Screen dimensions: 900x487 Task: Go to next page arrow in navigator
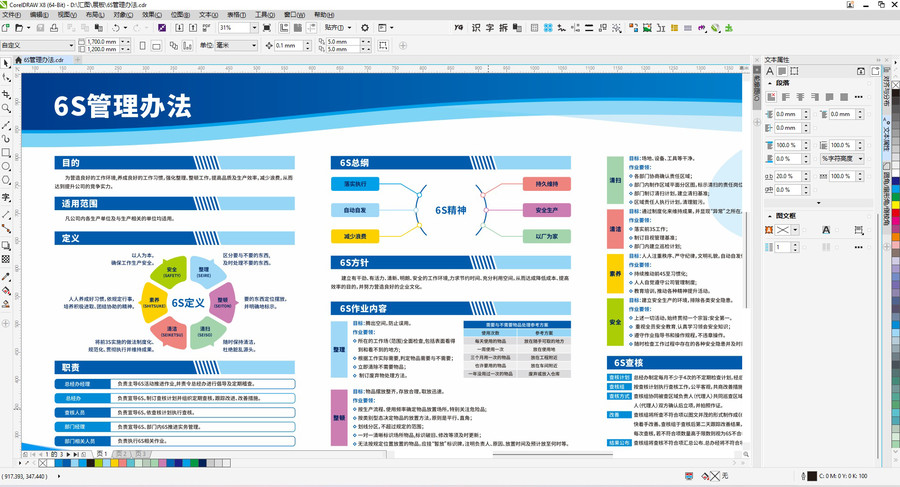coord(68,454)
